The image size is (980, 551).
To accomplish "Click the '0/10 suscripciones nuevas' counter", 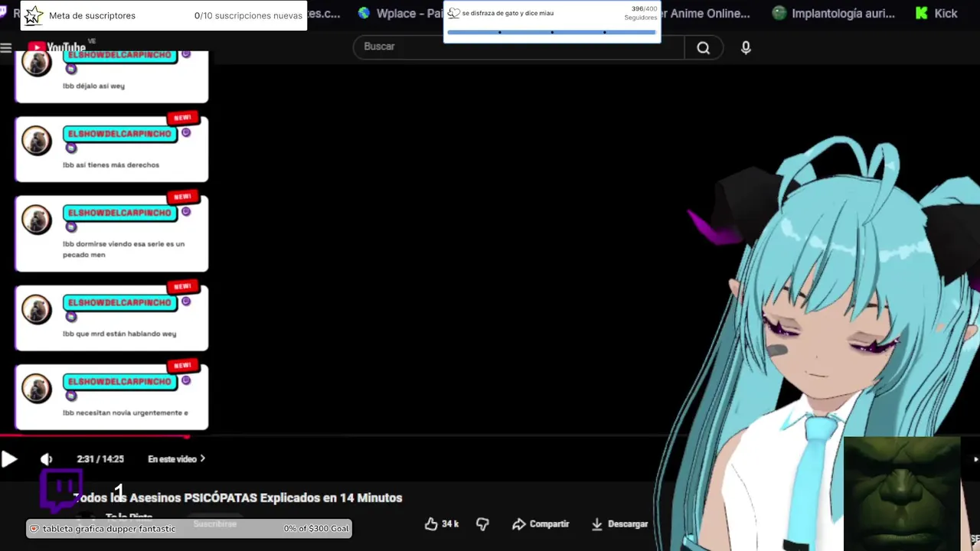I will pos(248,15).
